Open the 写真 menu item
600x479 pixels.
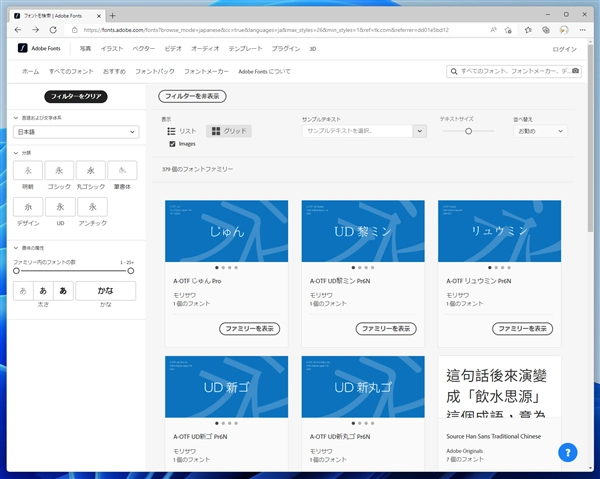85,49
